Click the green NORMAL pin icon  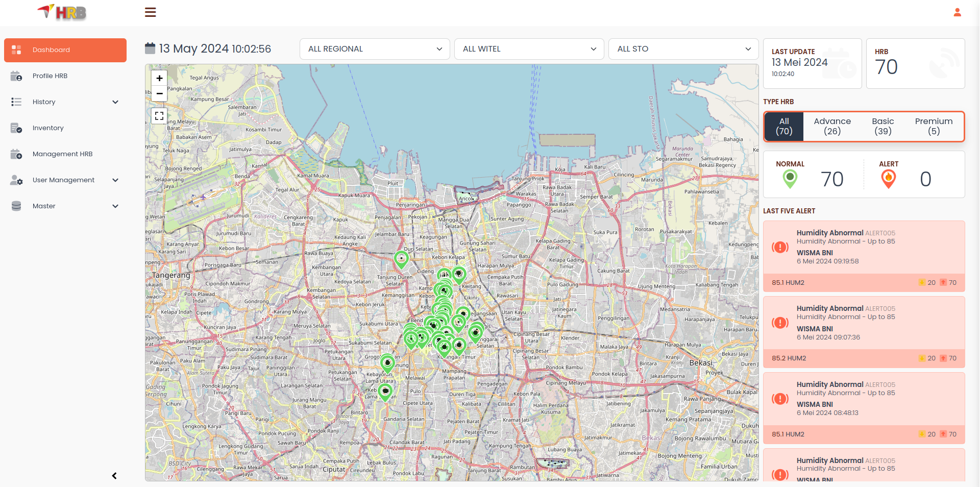point(790,179)
